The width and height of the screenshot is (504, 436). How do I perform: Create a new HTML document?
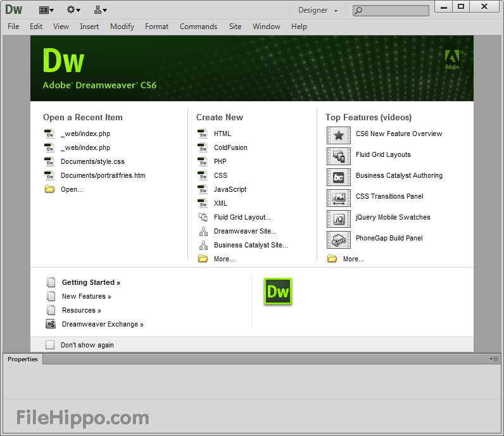pyautogui.click(x=222, y=134)
